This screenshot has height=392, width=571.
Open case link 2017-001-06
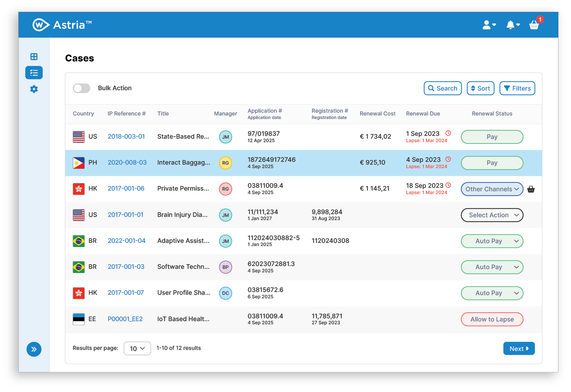pyautogui.click(x=126, y=188)
